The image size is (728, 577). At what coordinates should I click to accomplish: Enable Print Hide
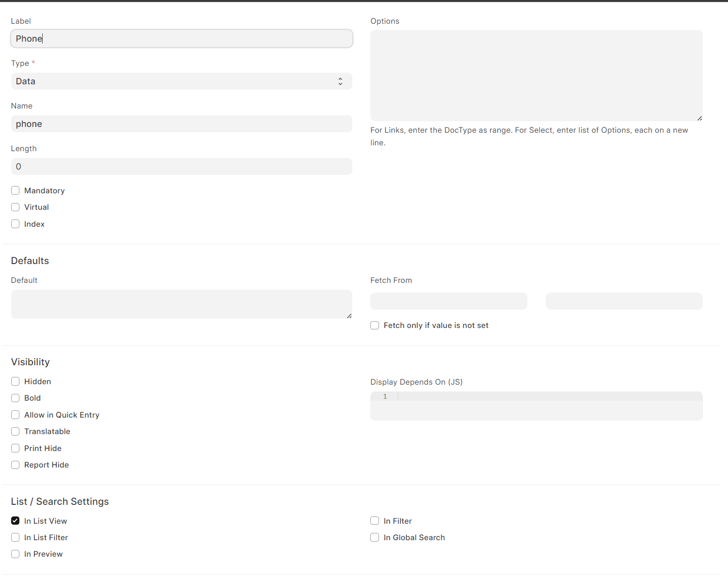click(15, 448)
